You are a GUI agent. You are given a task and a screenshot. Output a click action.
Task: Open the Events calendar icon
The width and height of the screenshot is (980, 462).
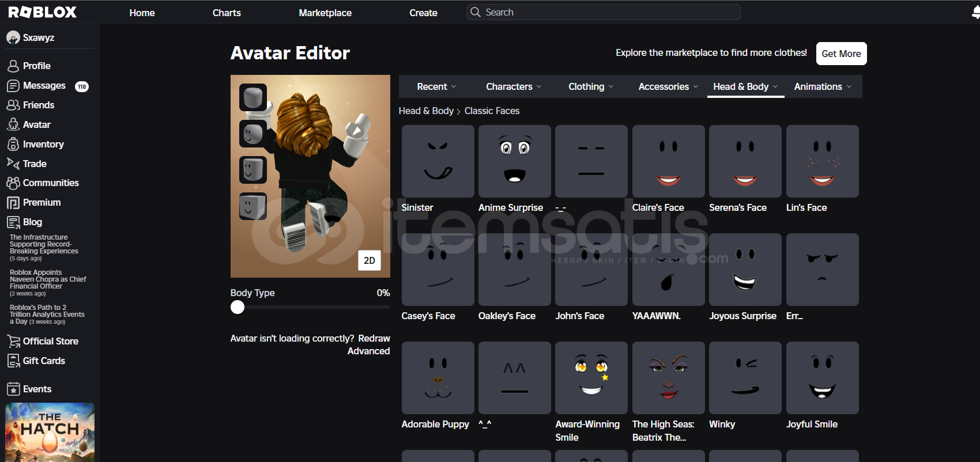13,389
